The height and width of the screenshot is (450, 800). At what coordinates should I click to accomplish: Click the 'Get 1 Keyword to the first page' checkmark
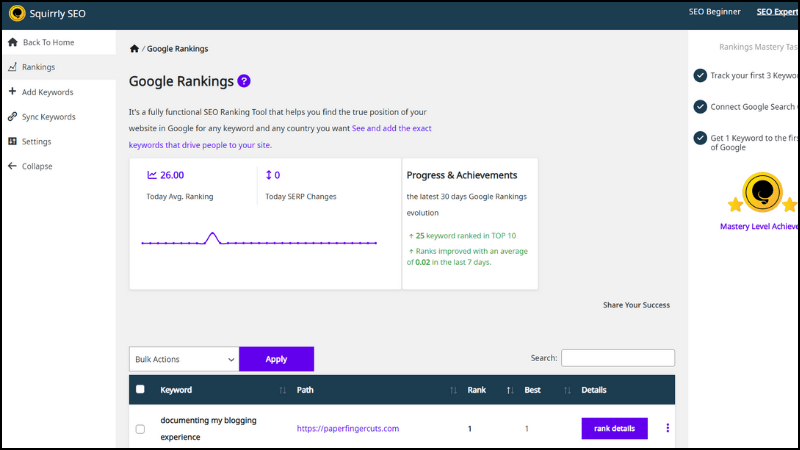point(700,138)
